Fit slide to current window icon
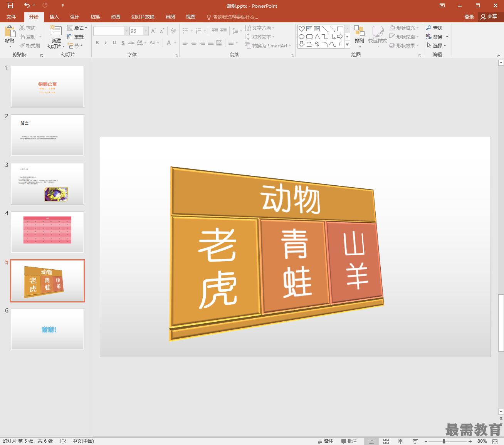504x445 pixels. [495, 441]
